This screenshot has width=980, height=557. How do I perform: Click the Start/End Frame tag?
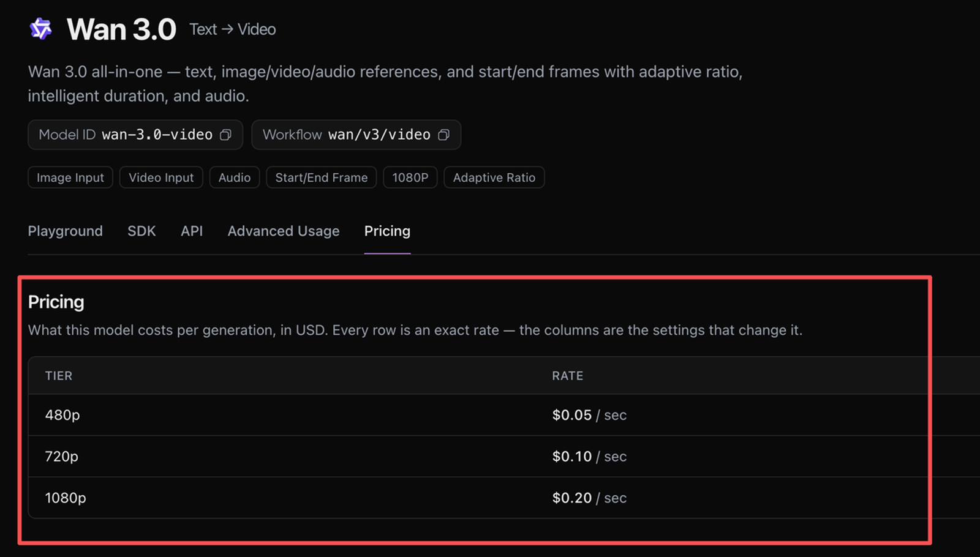(322, 178)
